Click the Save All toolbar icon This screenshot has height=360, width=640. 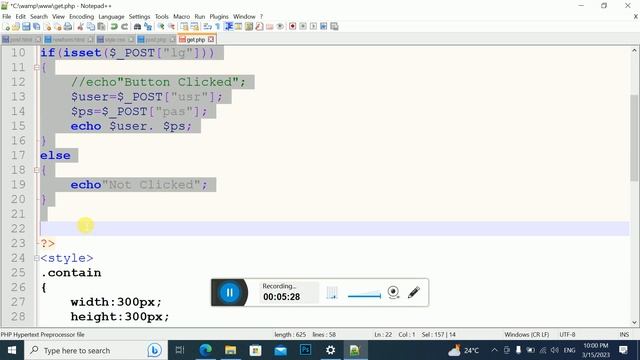37,27
